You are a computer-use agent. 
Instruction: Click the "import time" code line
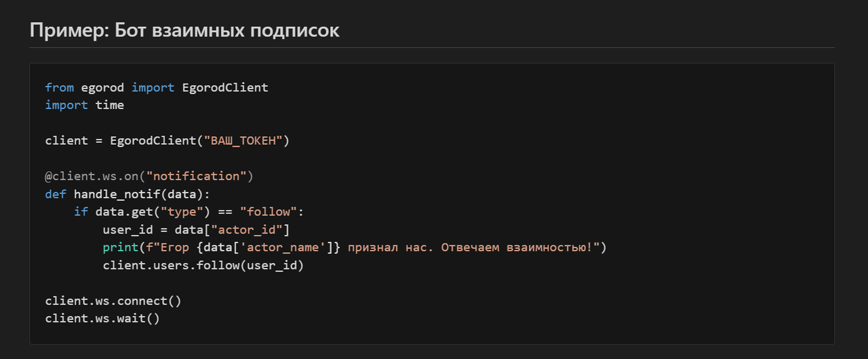(x=85, y=105)
